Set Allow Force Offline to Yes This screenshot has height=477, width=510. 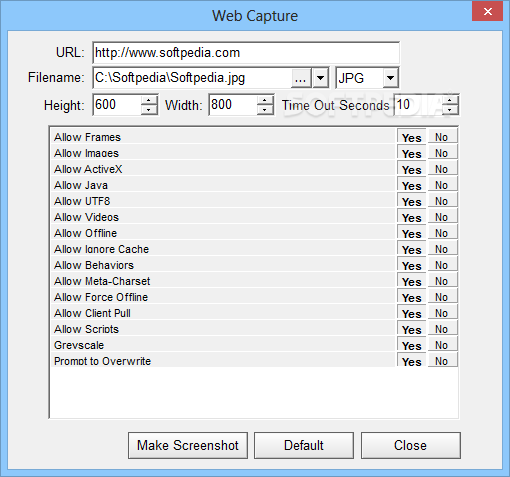tap(411, 297)
